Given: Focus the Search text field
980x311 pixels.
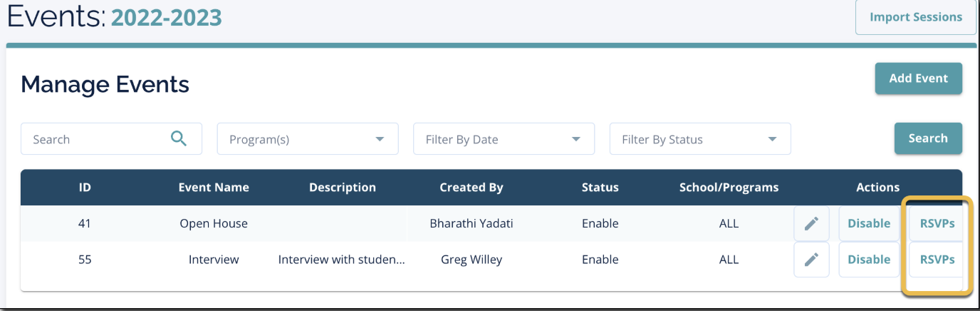Looking at the screenshot, I should click(96, 139).
